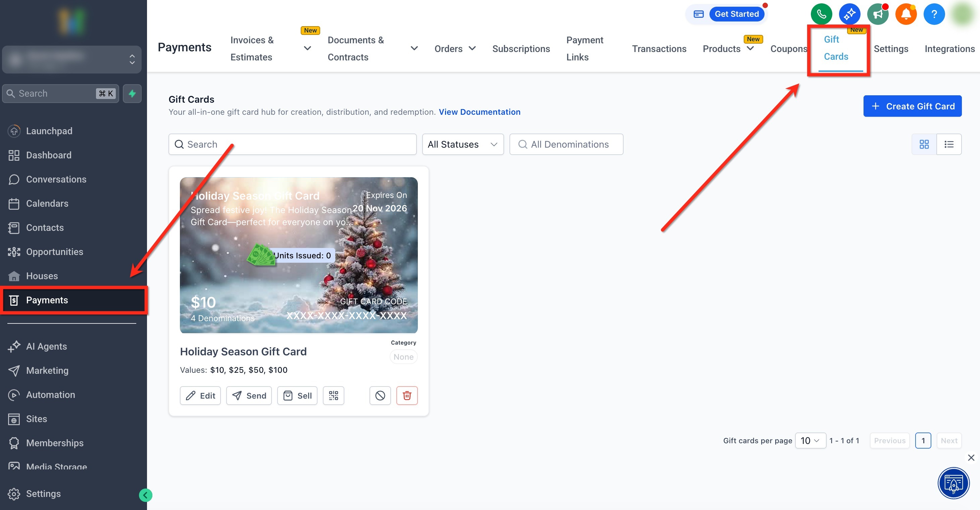Click the red trash delete icon

407,396
